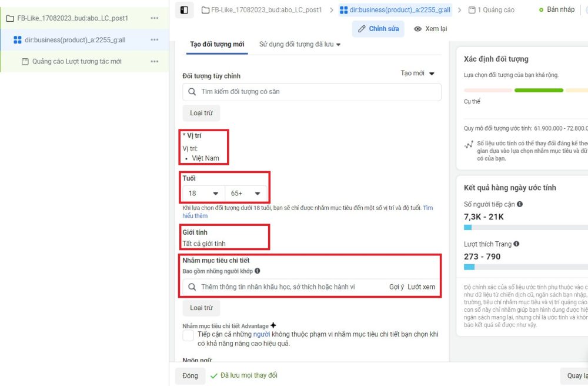Click the trend graph icon beside Số liệu ước tính
This screenshot has height=386, width=588.
469,145
